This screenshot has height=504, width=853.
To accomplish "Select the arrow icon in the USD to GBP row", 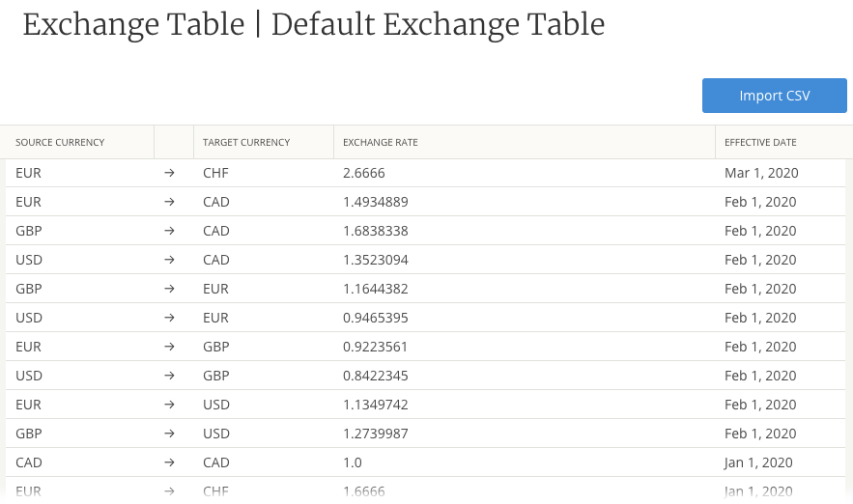I will (x=170, y=376).
